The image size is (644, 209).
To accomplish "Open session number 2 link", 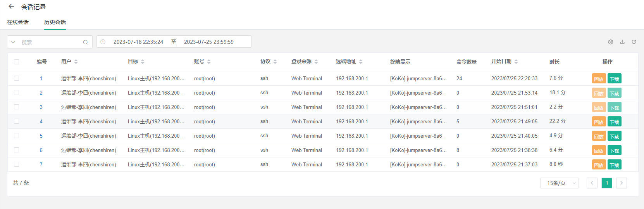I will (41, 93).
